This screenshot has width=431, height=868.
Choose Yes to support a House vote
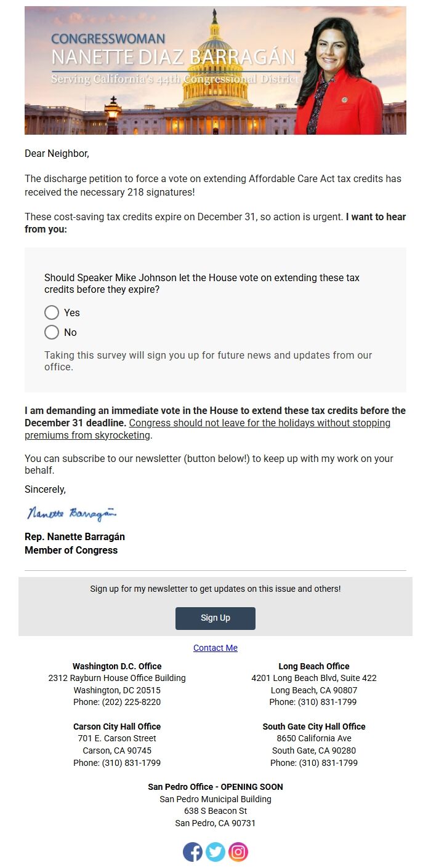(x=52, y=313)
